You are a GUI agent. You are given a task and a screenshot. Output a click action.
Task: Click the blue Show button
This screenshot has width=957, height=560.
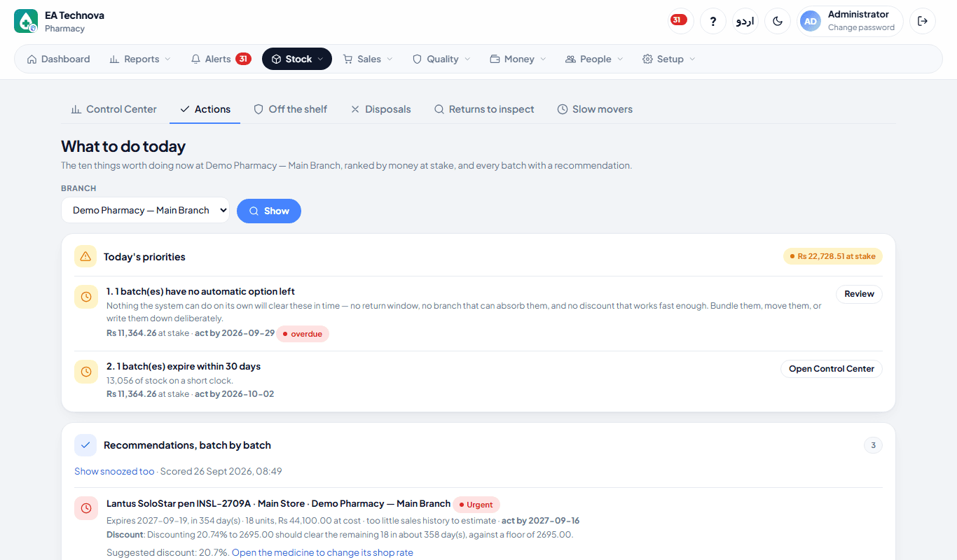tap(269, 211)
